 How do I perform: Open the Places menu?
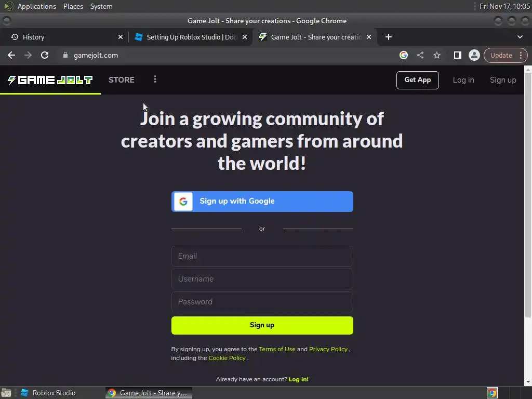(x=73, y=6)
